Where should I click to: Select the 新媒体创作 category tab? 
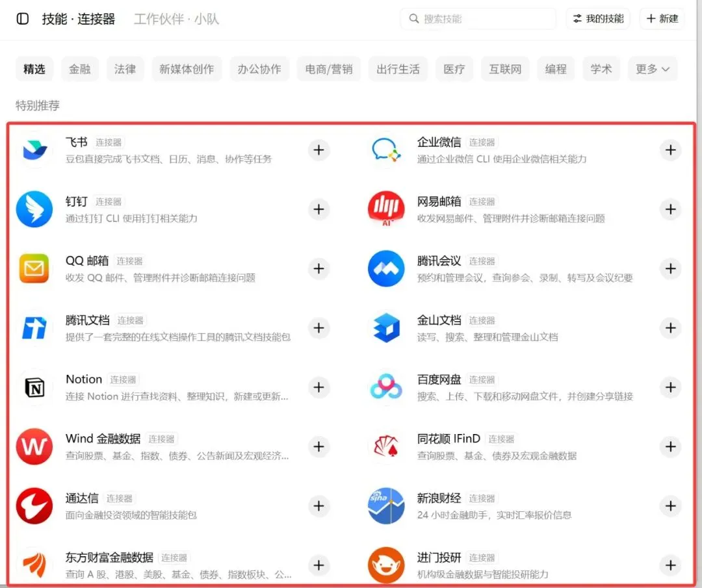pos(187,69)
